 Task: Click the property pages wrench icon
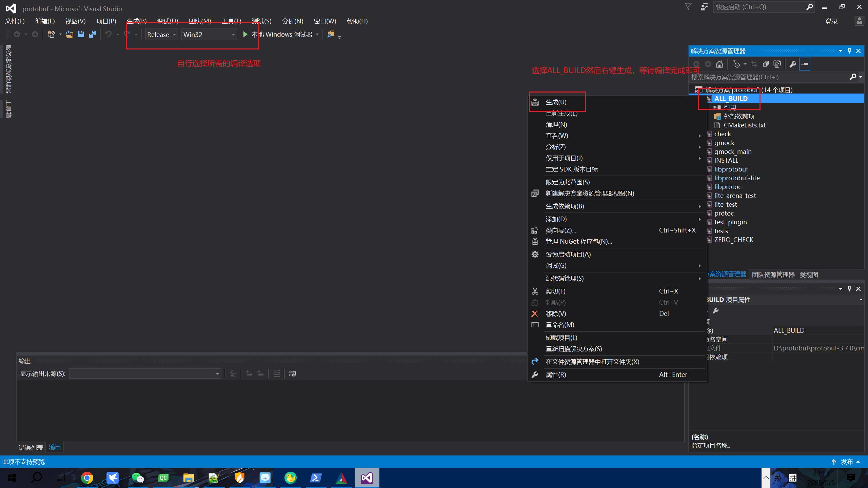pyautogui.click(x=715, y=310)
